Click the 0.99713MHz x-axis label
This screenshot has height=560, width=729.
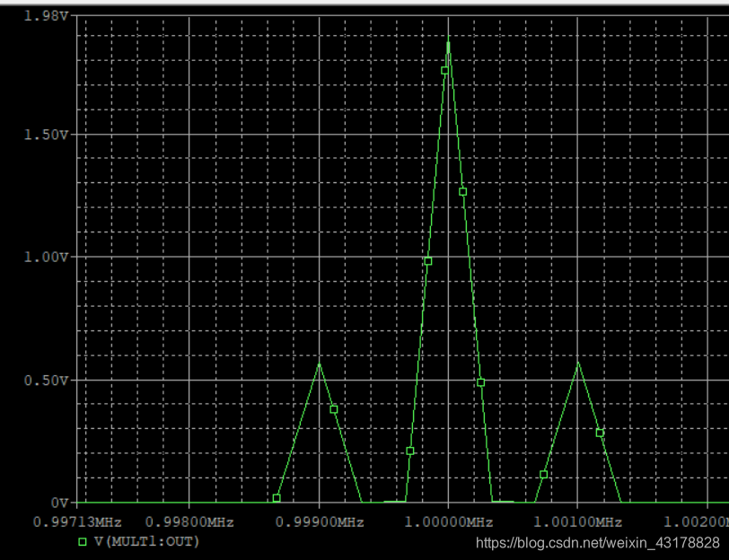point(77,522)
